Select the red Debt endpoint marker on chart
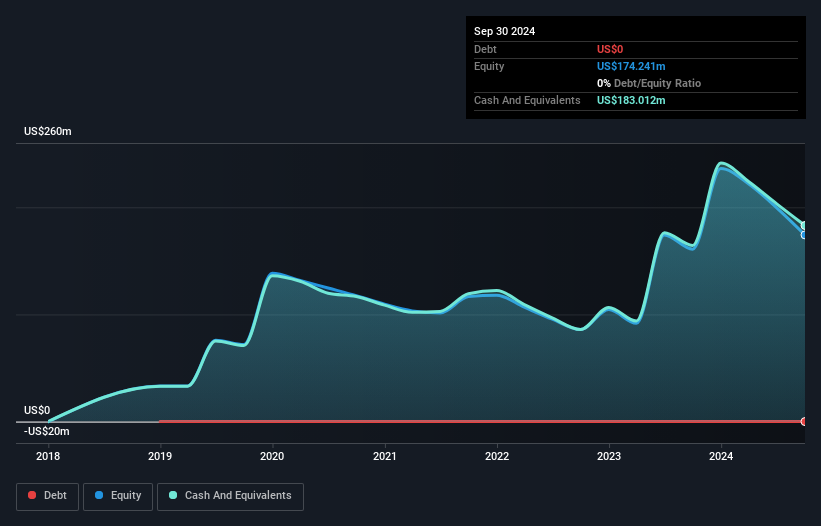The image size is (821, 526). coord(804,421)
